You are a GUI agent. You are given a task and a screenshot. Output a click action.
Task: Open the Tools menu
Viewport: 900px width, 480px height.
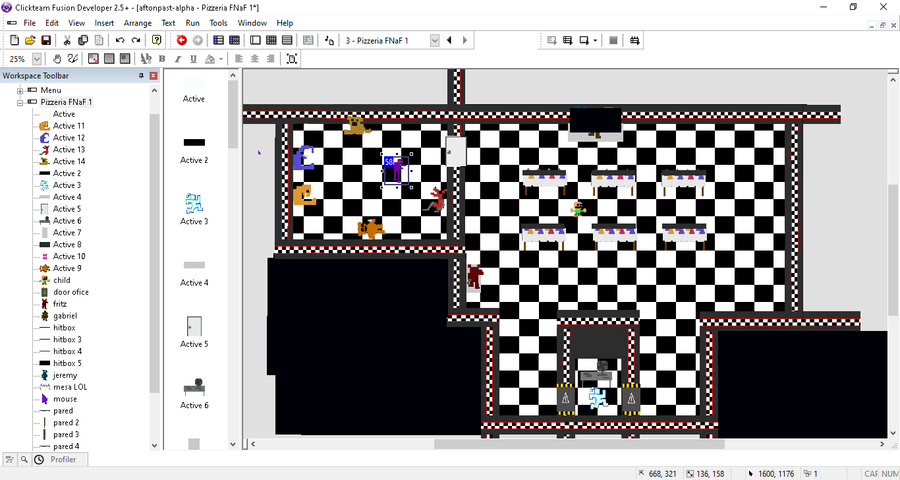(x=218, y=23)
